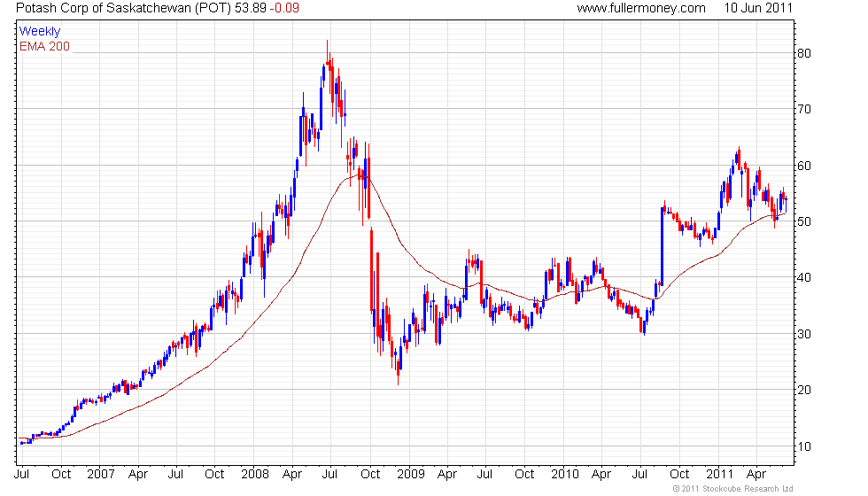Click the 80 y-axis label
The height and width of the screenshot is (496, 868).
pyautogui.click(x=804, y=54)
